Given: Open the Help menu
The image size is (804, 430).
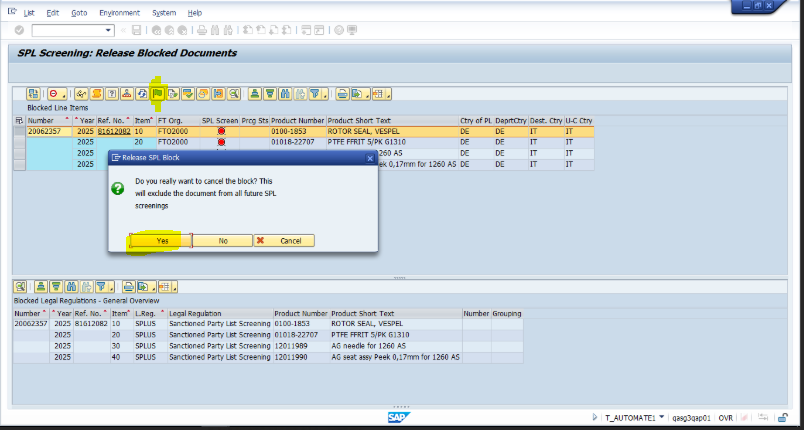Looking at the screenshot, I should [194, 13].
